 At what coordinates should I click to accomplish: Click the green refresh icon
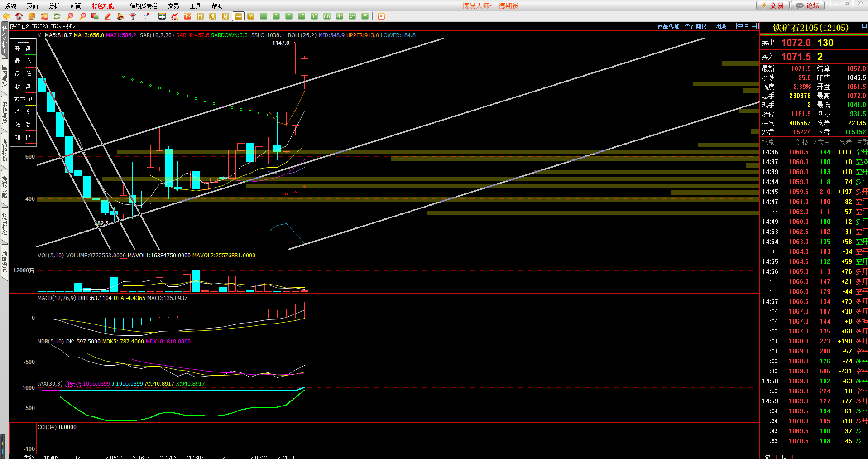57,16
